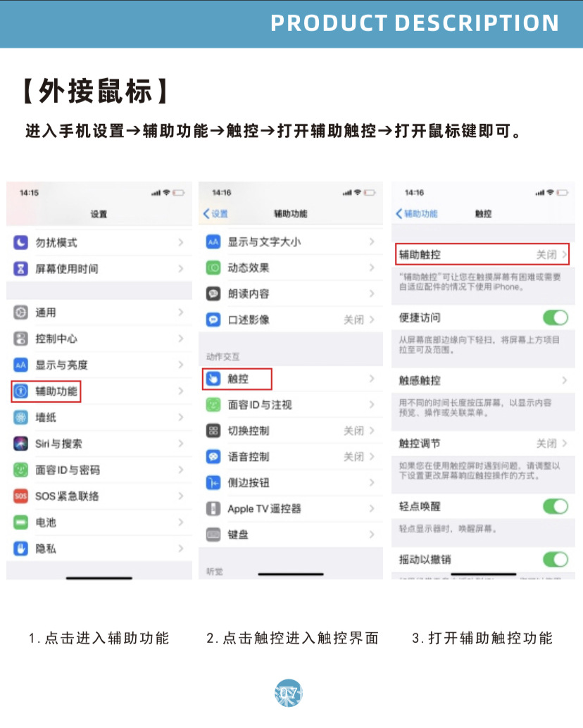Tap the Siri 与搜索 icon
Screen dimensions: 583x728
click(x=20, y=444)
